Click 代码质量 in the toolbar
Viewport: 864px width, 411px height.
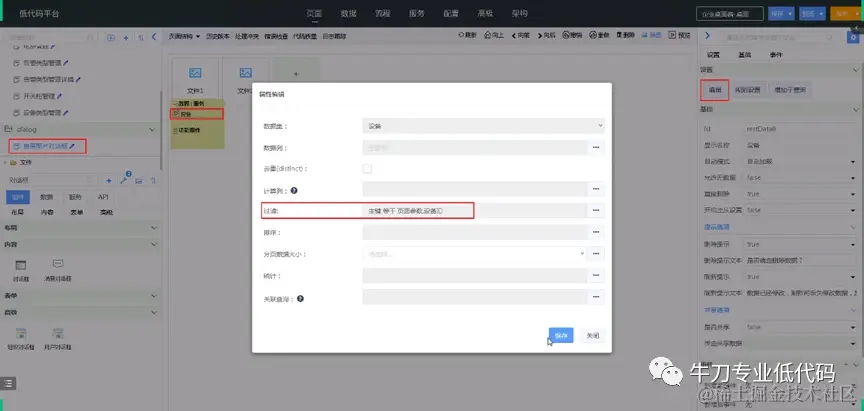[x=305, y=36]
